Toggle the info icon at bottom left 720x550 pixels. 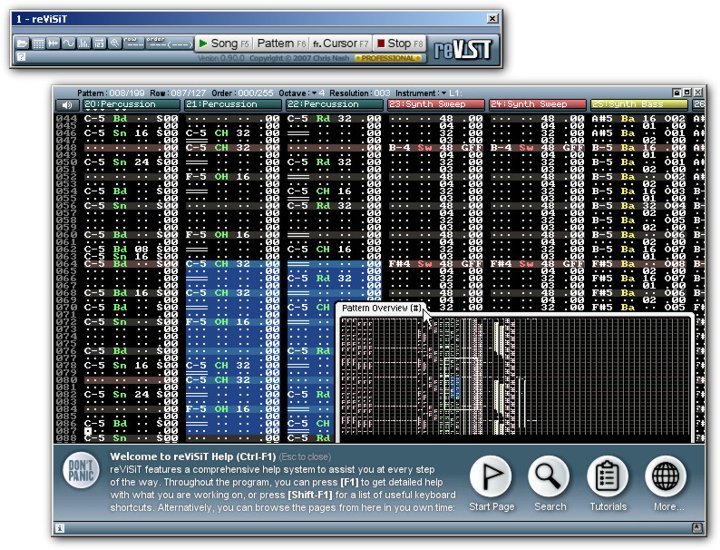coord(60,528)
